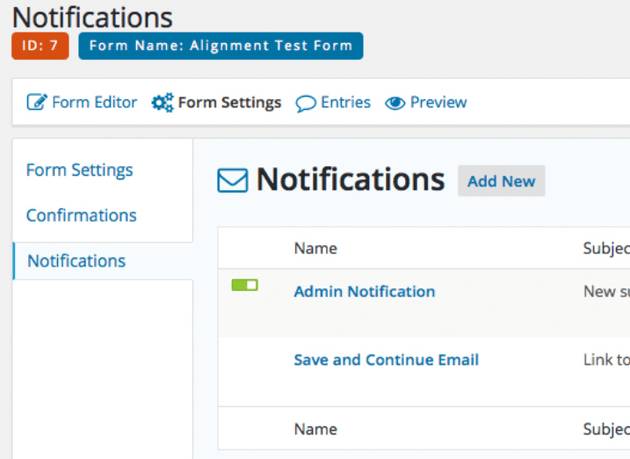Click the Form Settings gears icon
630x459 pixels.
point(163,102)
